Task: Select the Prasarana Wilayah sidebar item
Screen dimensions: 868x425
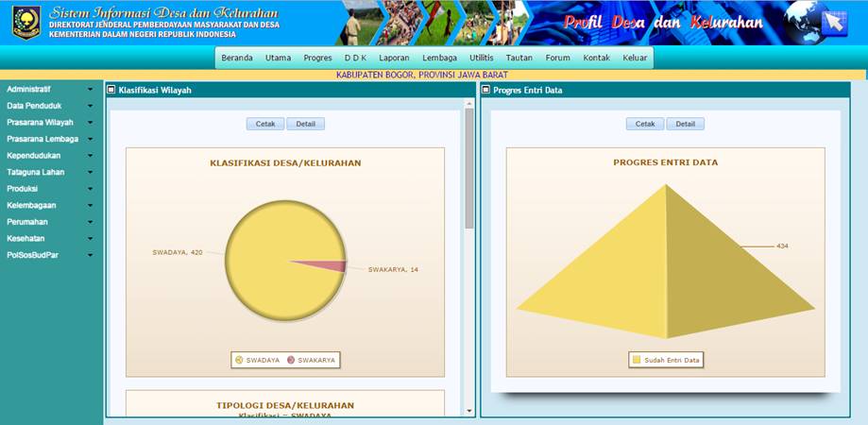Action: tap(40, 122)
